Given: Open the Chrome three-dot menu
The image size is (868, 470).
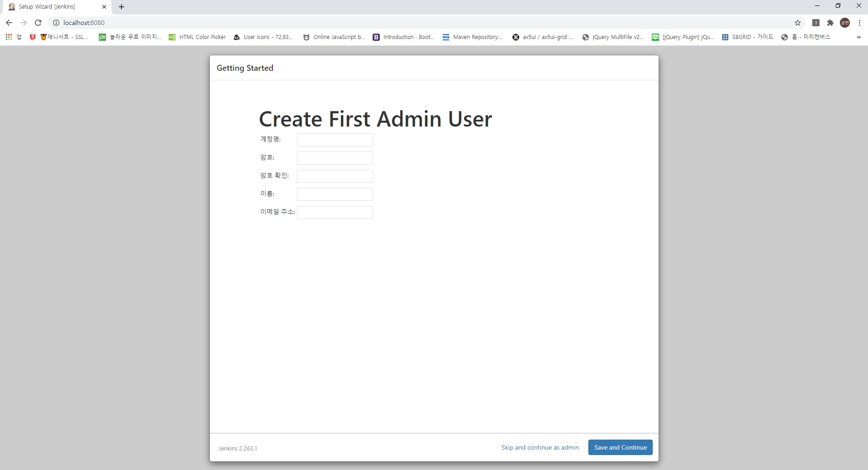Looking at the screenshot, I should [x=859, y=23].
